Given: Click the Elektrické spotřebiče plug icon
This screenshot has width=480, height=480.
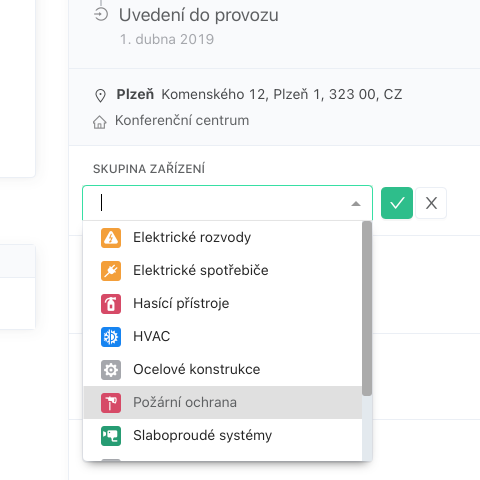Looking at the screenshot, I should tap(111, 271).
